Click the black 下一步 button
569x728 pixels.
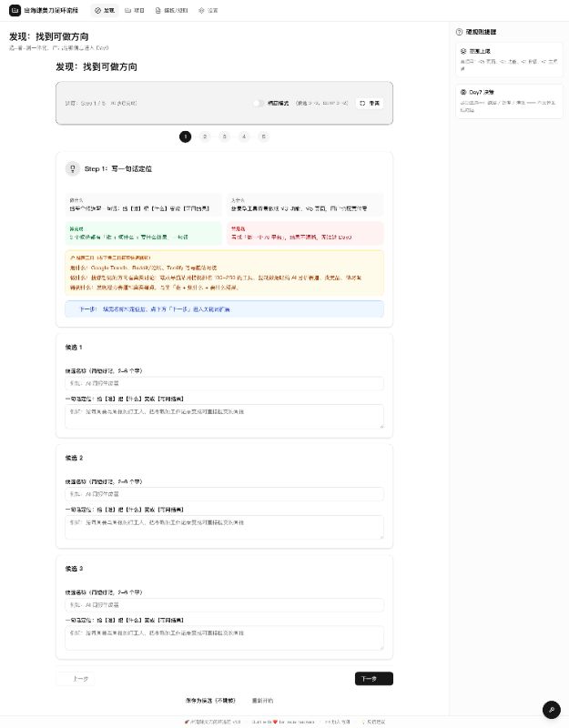[373, 678]
